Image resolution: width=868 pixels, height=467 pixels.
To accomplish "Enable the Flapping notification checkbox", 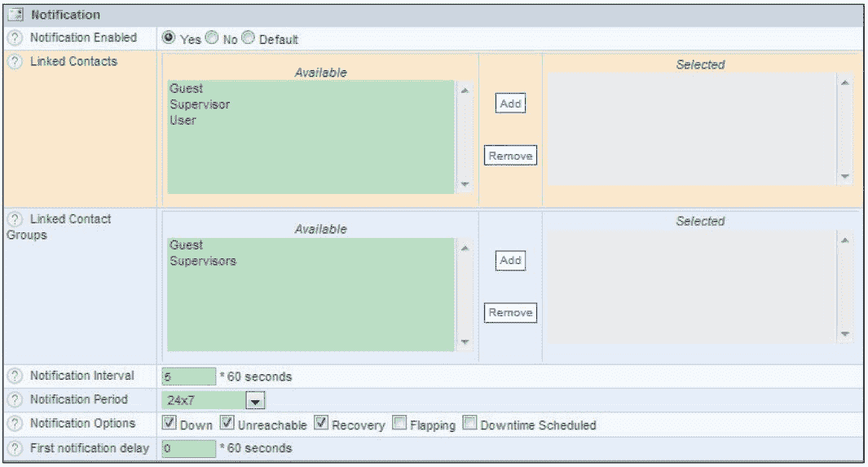I will 399,424.
